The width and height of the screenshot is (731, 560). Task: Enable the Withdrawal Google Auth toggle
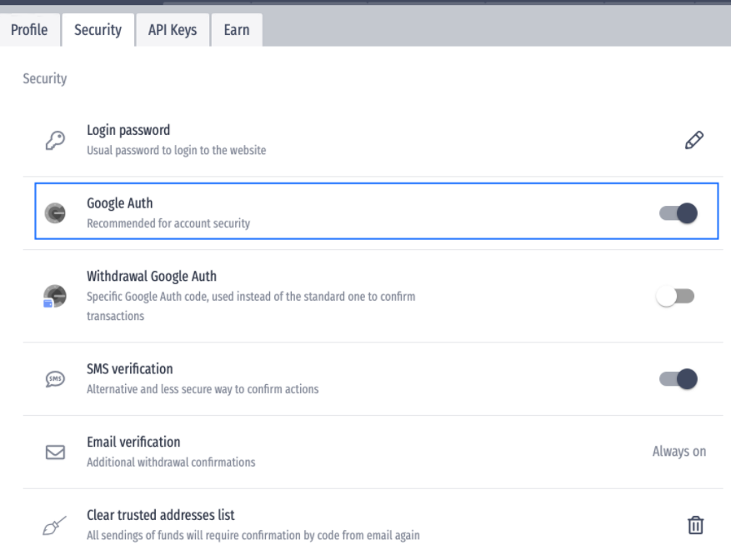click(675, 296)
